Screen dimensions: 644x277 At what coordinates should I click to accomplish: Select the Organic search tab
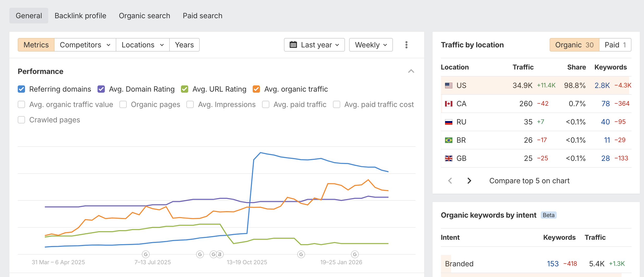[144, 16]
